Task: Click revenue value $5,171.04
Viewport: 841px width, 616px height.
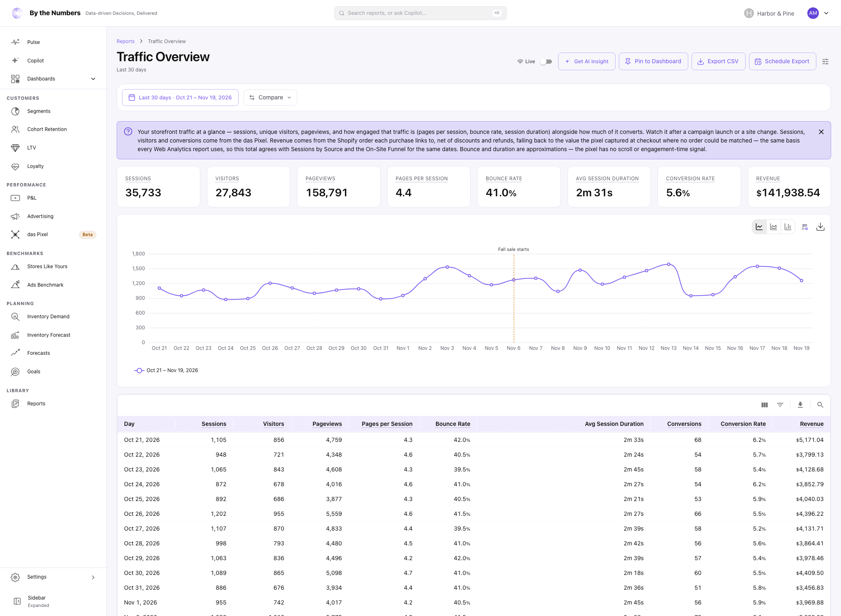Action: 809,440
